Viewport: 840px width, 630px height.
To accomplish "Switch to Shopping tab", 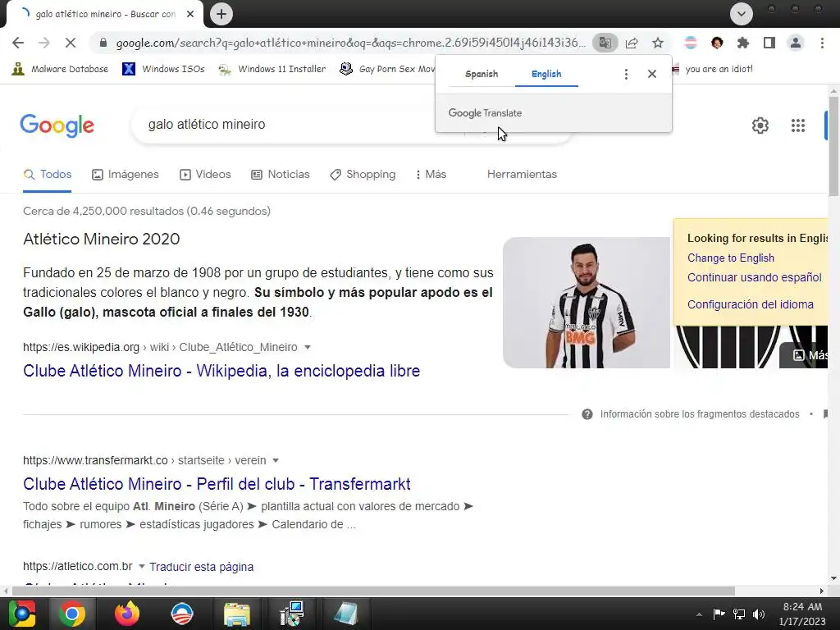I will coord(363,175).
